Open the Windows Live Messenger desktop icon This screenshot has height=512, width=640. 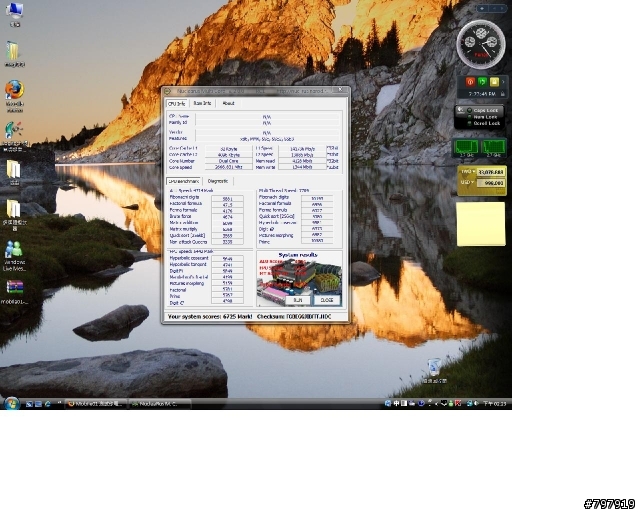tap(14, 255)
